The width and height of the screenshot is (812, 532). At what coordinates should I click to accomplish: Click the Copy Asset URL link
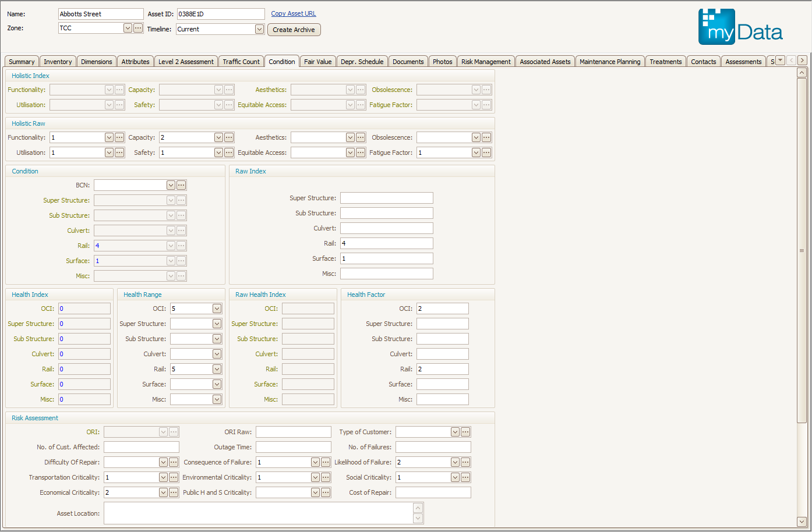tap(294, 13)
